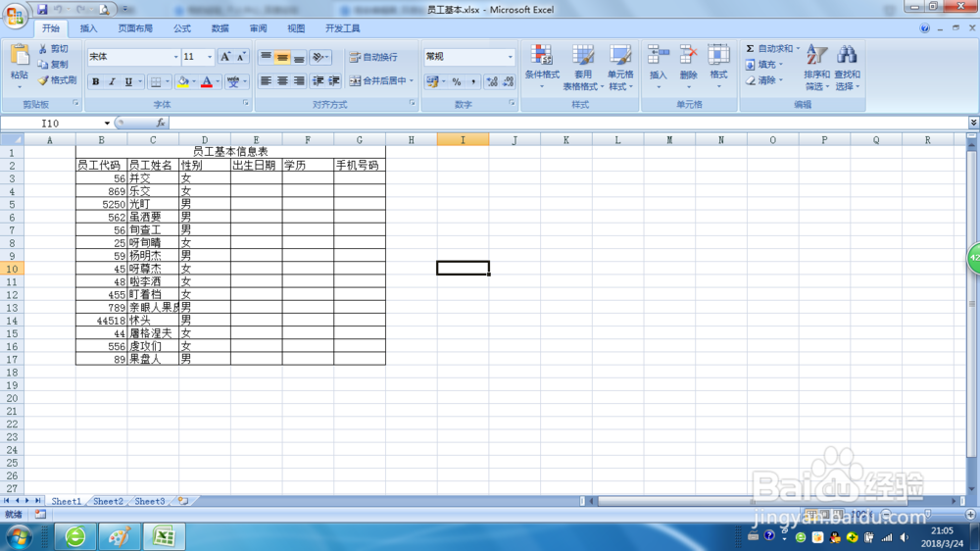Open Sort and Filter (排序和筛选)
980x551 pixels.
(x=816, y=68)
